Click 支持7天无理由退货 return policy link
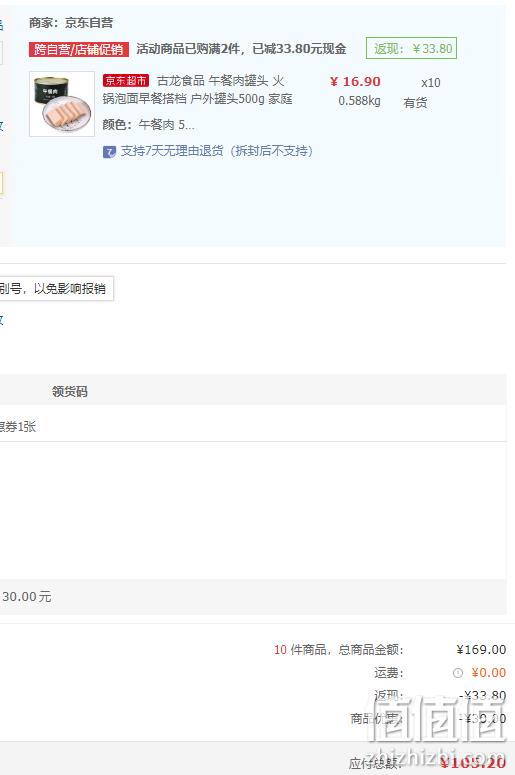 (x=216, y=151)
